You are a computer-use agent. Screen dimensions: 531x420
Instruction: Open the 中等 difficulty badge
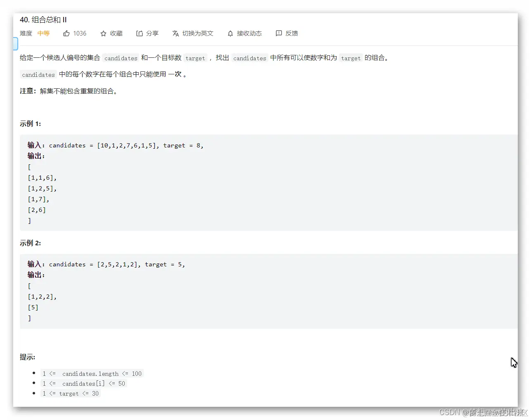coord(43,33)
